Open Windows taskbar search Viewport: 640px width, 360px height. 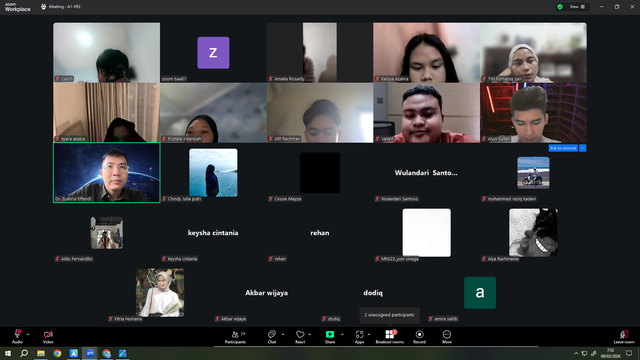pos(24,353)
